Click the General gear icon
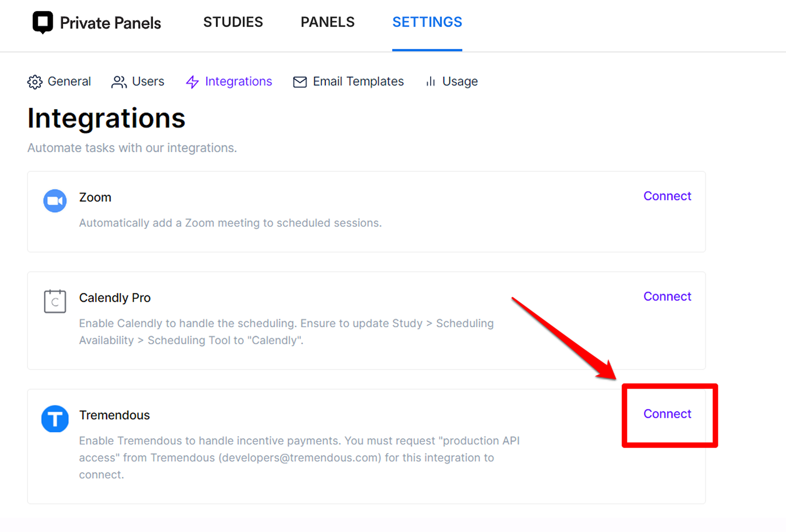 tap(35, 82)
